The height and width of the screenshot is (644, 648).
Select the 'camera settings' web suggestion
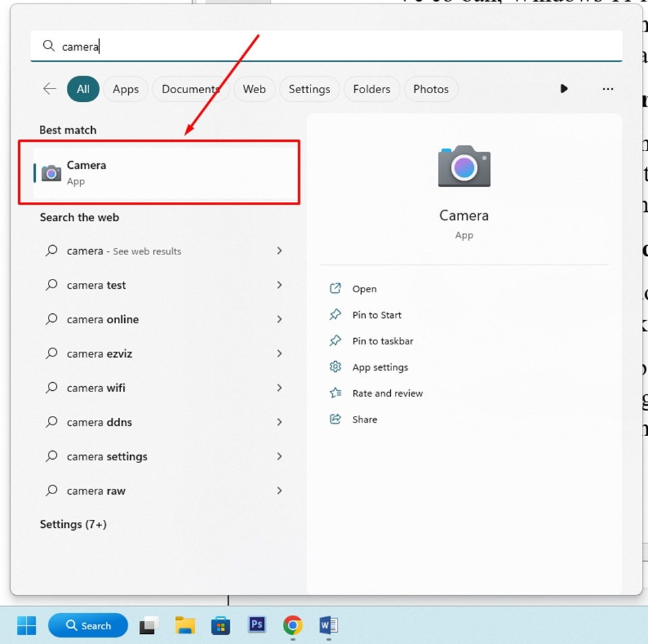click(x=165, y=457)
